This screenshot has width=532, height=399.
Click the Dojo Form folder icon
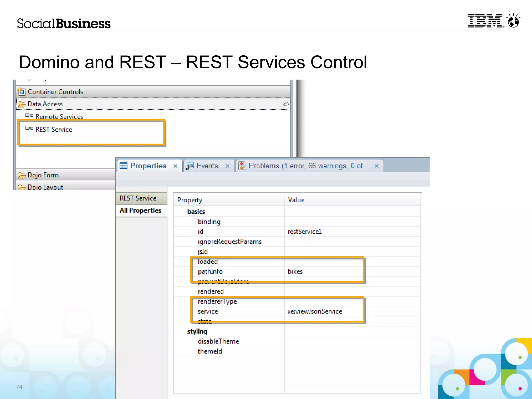pyautogui.click(x=22, y=175)
